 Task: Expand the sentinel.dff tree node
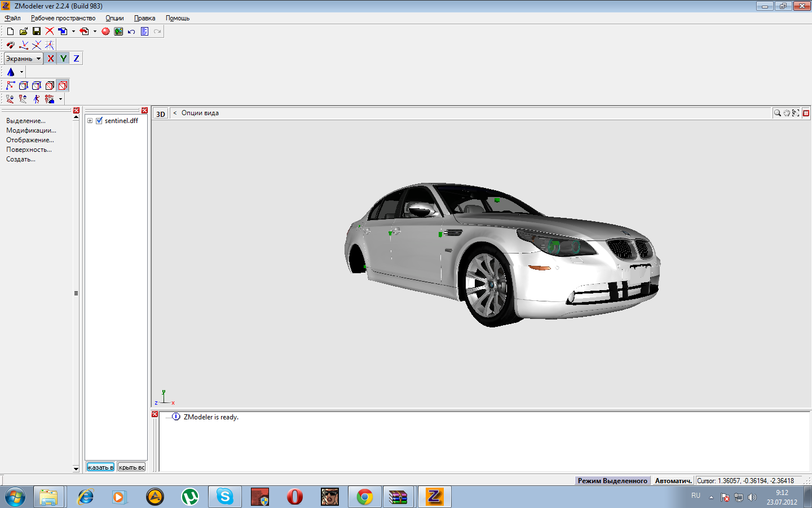pos(90,121)
